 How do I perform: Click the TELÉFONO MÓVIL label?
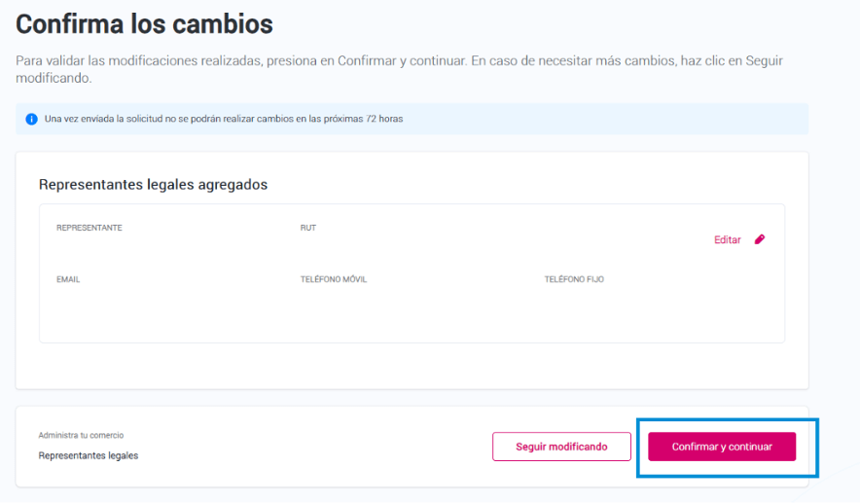coord(334,279)
